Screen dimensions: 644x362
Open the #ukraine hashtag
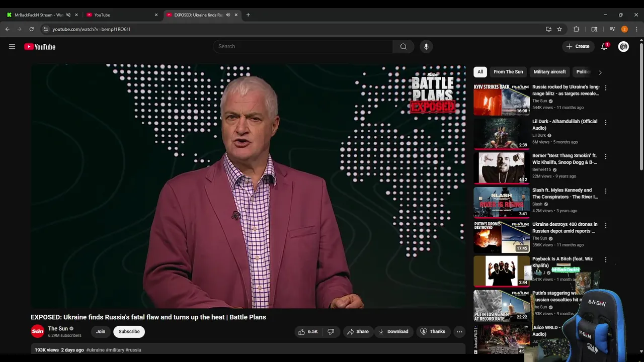click(x=95, y=350)
